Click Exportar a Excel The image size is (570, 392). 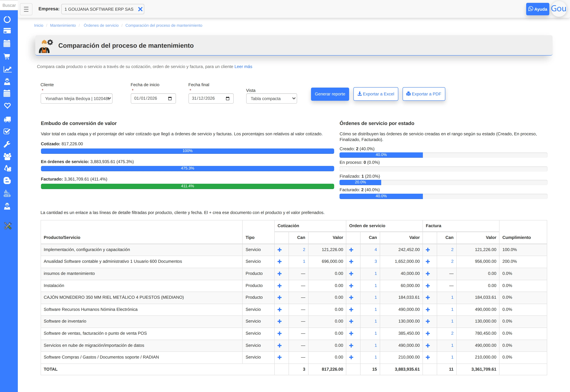376,94
